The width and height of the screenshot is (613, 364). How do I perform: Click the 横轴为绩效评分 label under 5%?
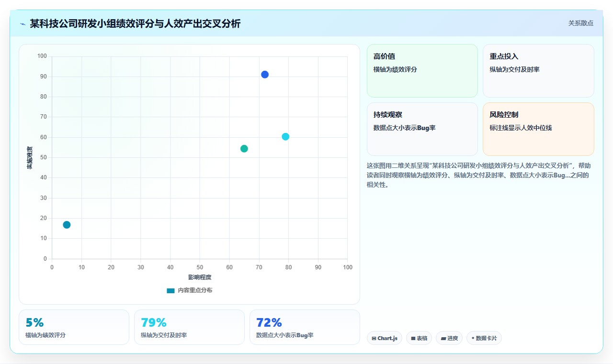point(45,335)
